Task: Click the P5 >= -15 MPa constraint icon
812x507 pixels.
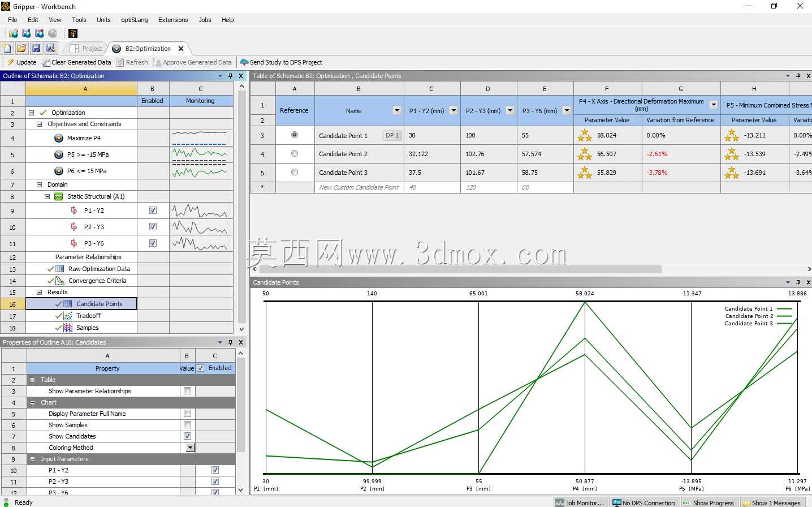Action: (59, 154)
